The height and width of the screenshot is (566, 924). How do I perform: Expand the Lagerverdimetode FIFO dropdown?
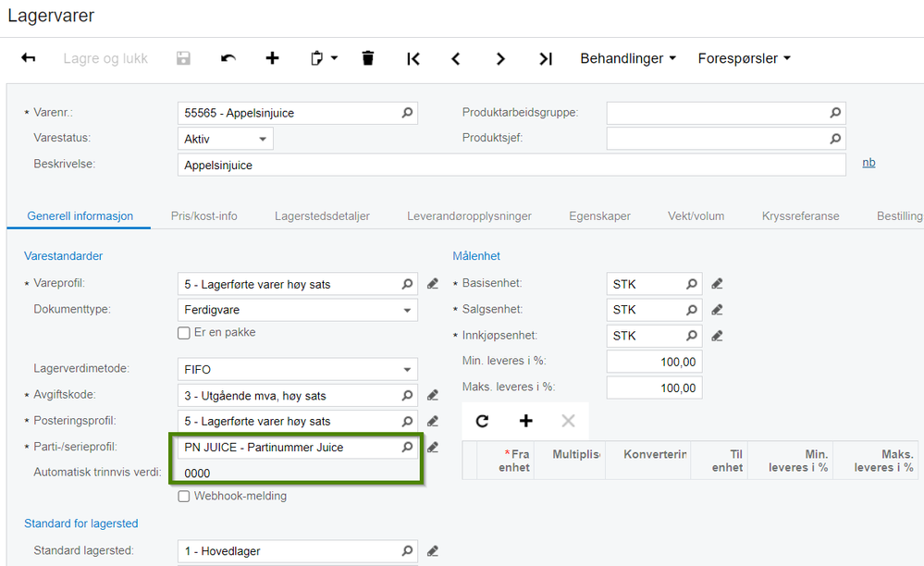click(298, 369)
